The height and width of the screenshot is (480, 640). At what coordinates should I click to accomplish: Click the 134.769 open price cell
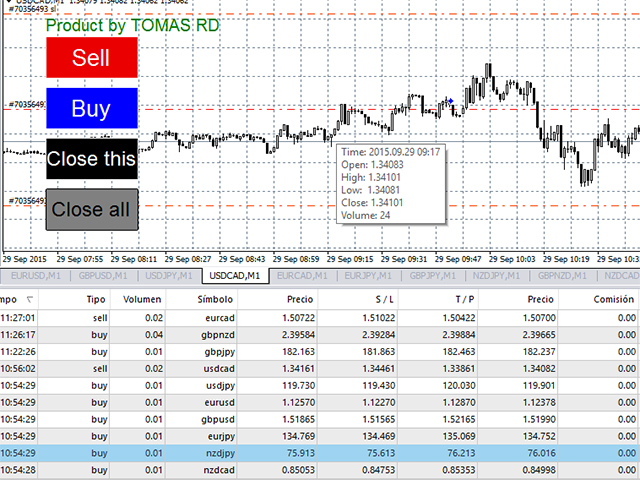[x=298, y=436]
